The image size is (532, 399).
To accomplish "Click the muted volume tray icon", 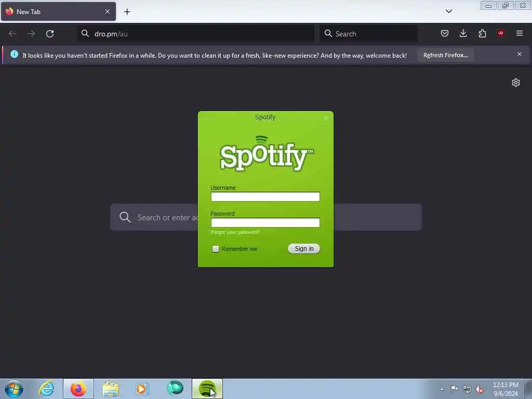I will point(480,390).
